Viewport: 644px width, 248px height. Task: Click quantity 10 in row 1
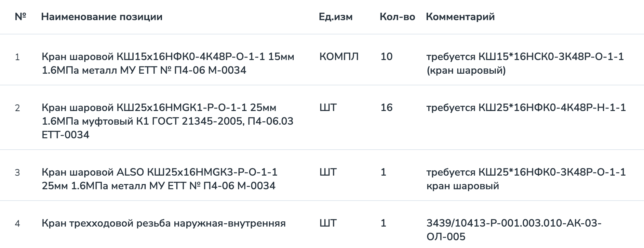[386, 57]
